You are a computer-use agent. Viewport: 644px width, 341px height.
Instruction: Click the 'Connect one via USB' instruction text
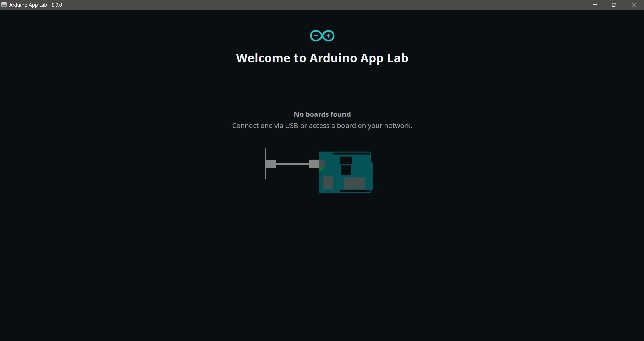click(x=322, y=126)
